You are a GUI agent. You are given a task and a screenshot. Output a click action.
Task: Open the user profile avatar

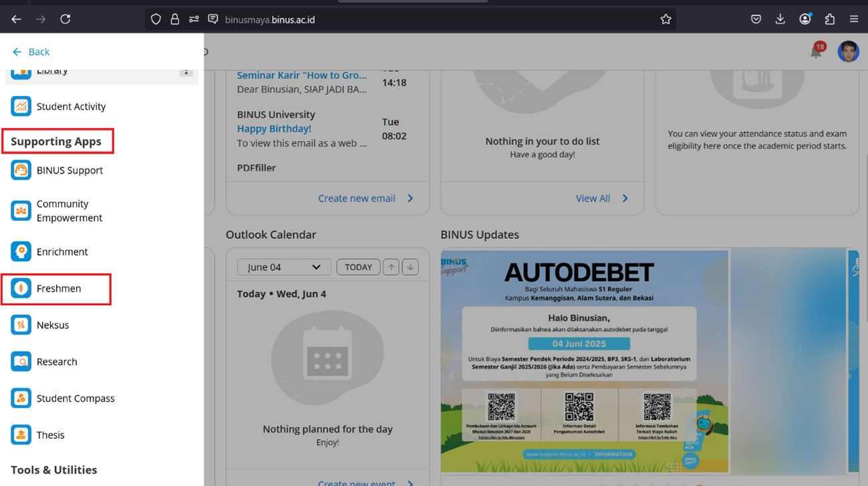point(848,51)
